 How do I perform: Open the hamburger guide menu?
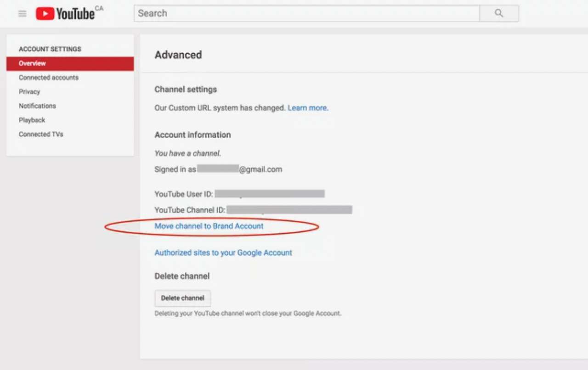[x=22, y=14]
